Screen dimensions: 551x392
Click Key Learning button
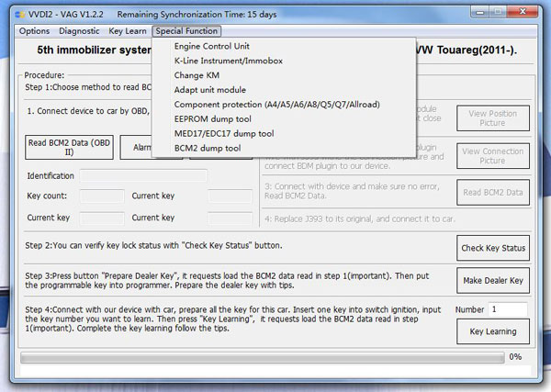click(493, 331)
